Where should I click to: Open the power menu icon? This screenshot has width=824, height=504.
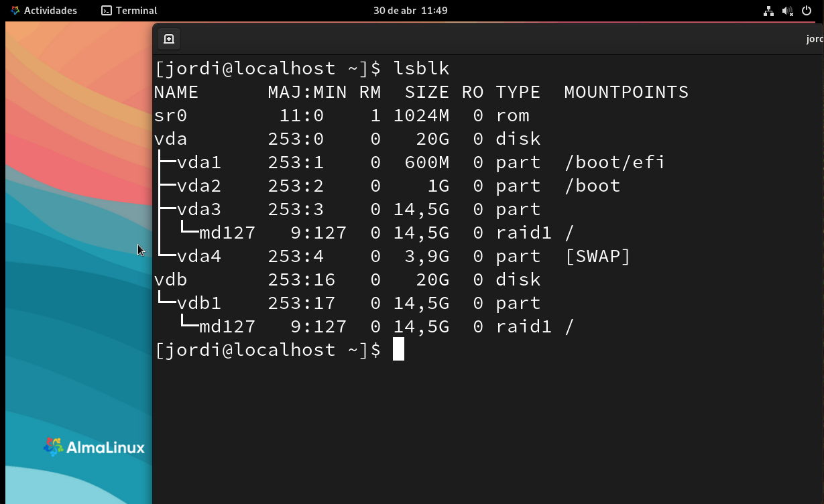807,11
